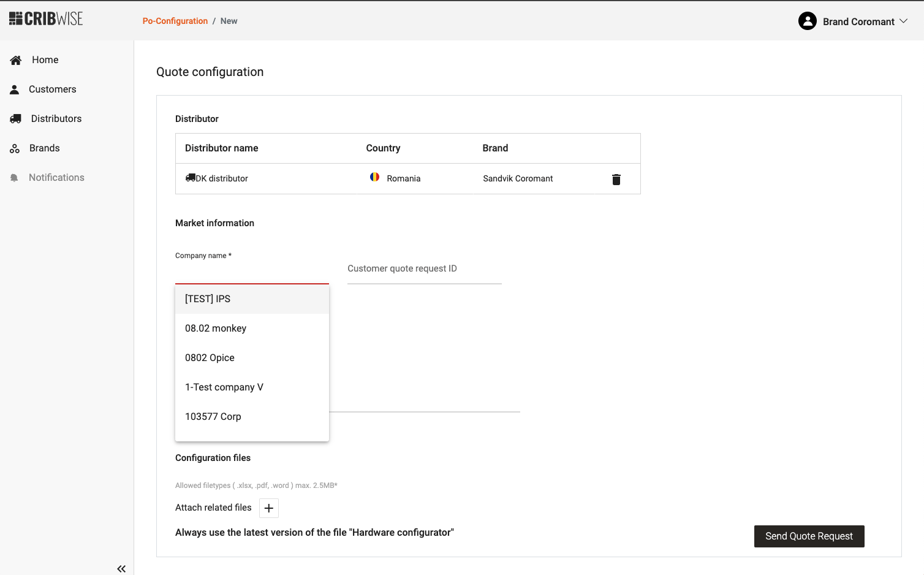This screenshot has height=575, width=924.
Task: Go to Home in sidebar
Action: 45,60
